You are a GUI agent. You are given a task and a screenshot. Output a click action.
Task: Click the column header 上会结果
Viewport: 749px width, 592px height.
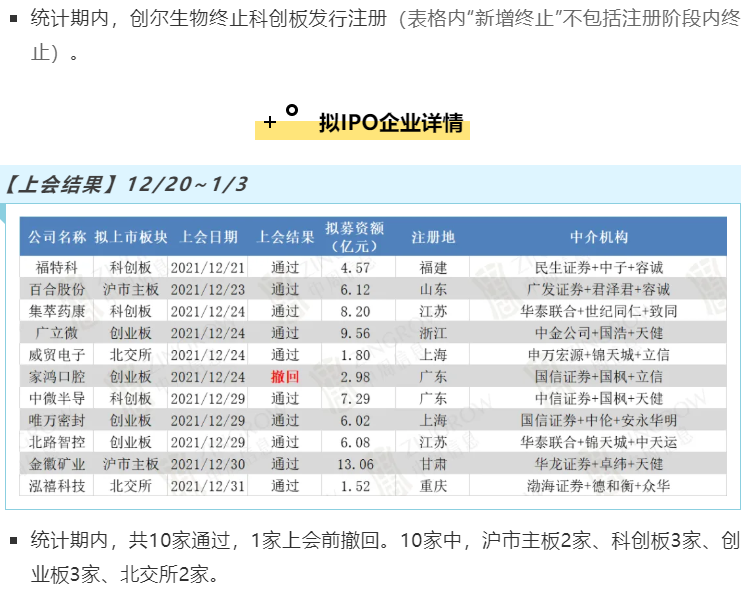coord(285,237)
